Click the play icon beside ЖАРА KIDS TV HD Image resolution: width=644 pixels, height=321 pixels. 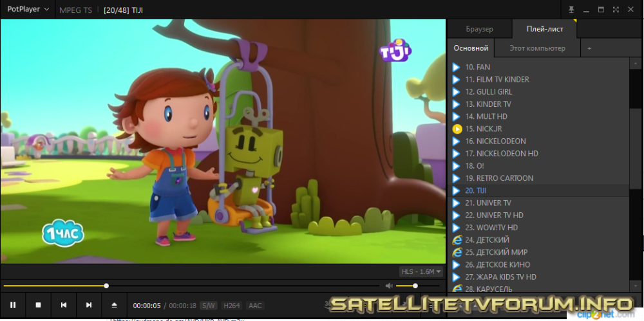(456, 277)
